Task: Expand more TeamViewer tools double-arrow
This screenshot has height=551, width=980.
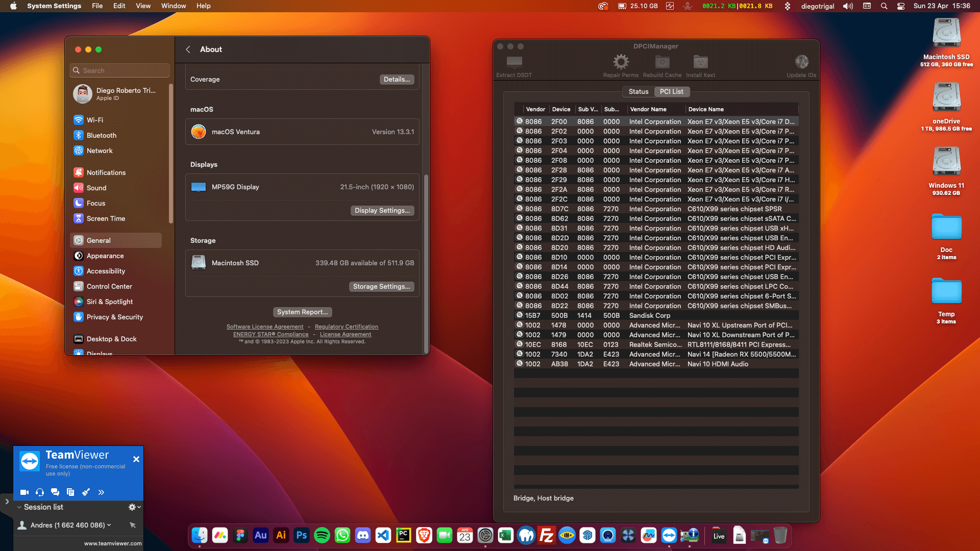Action: tap(101, 492)
